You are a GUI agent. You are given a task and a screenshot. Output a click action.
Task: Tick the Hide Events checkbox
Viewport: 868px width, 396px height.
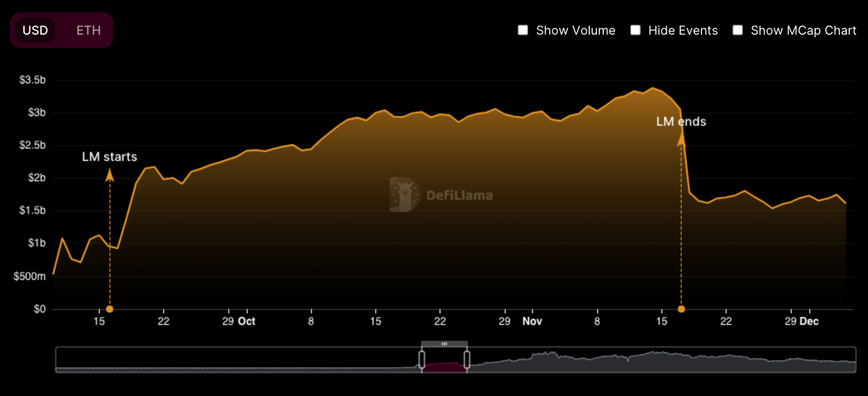(635, 31)
